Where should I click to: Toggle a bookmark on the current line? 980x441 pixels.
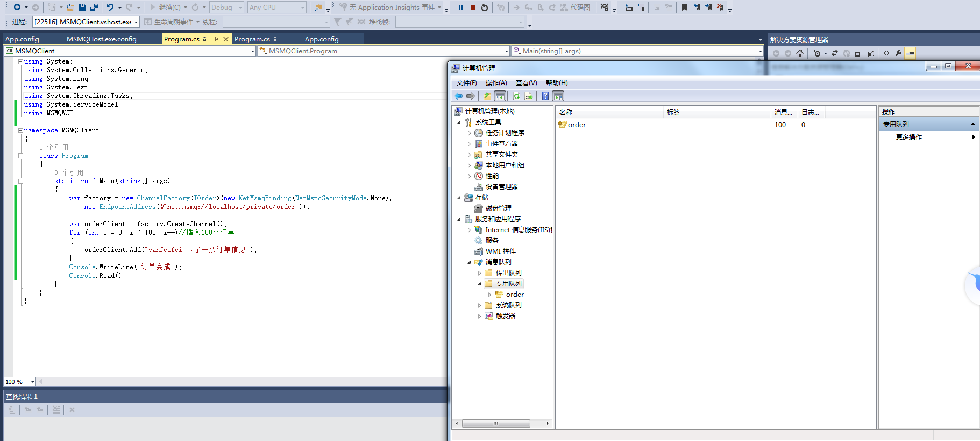click(685, 8)
